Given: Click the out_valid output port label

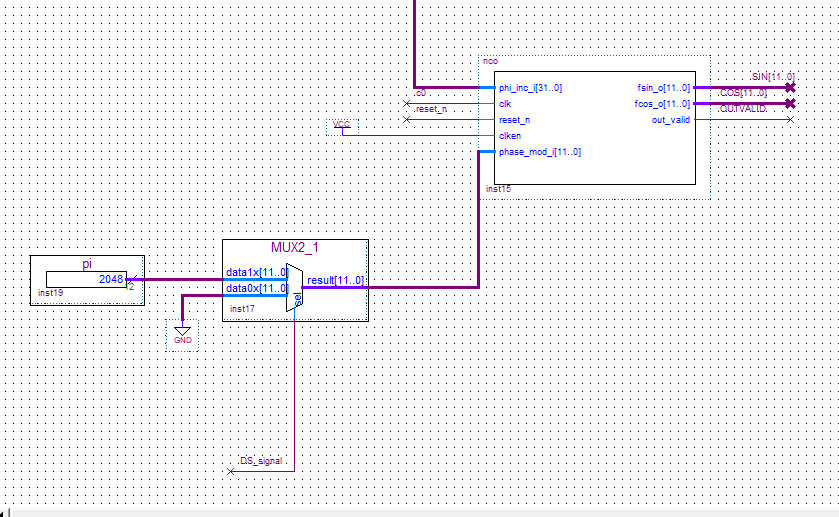Looking at the screenshot, I should tap(670, 120).
